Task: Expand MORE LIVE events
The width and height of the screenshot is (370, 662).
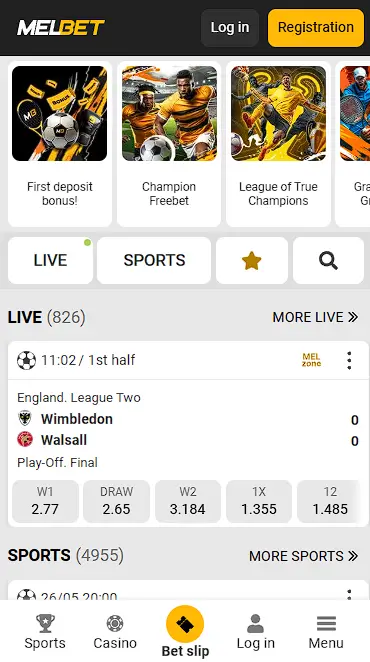Action: pyautogui.click(x=315, y=317)
